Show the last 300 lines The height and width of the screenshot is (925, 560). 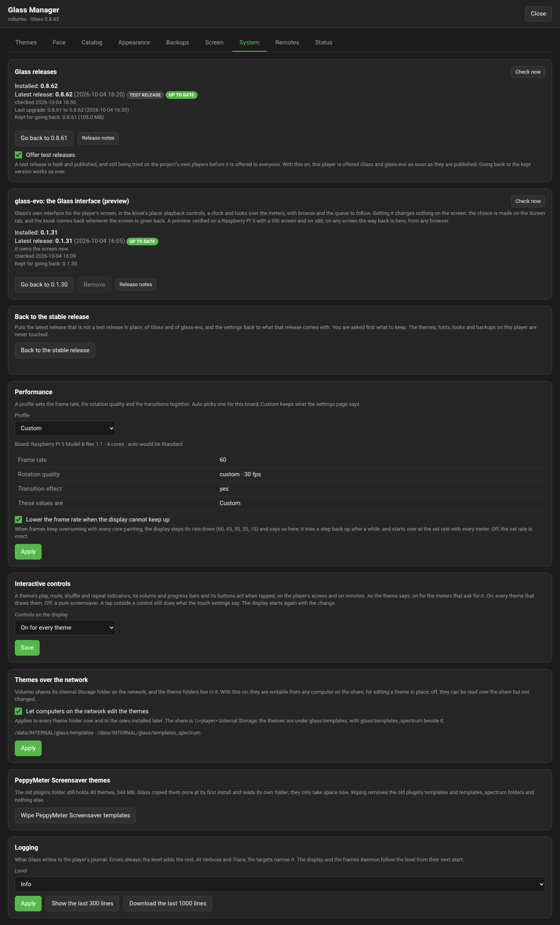(82, 903)
